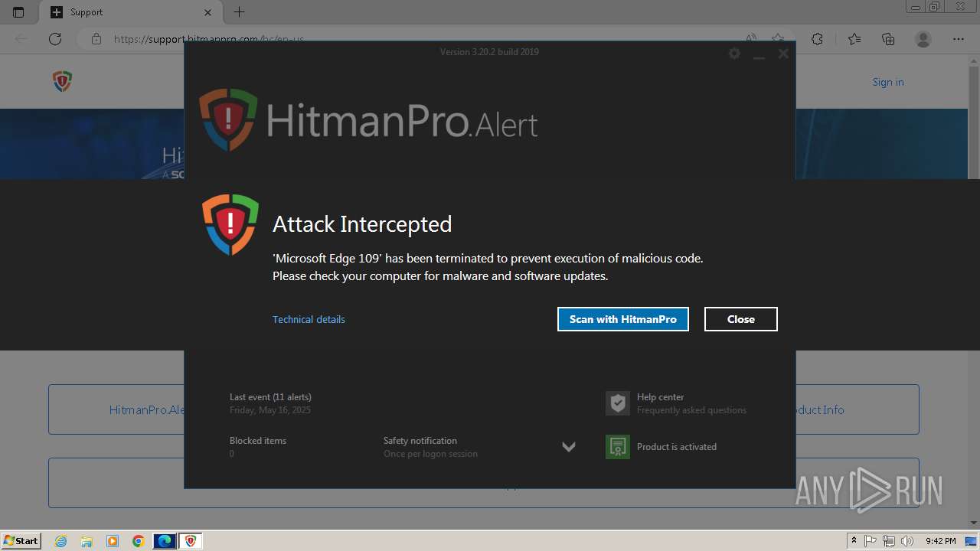
Task: Click the Scan with HitmanPro button
Action: pos(622,319)
